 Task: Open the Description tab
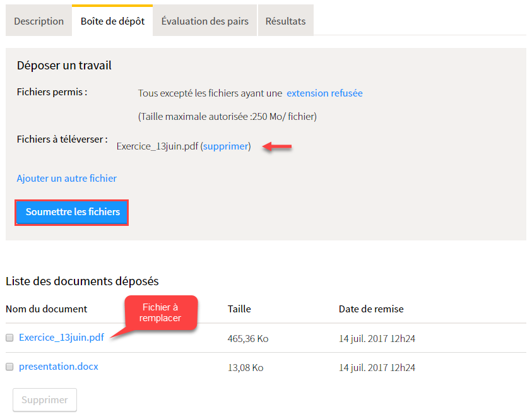coord(38,21)
